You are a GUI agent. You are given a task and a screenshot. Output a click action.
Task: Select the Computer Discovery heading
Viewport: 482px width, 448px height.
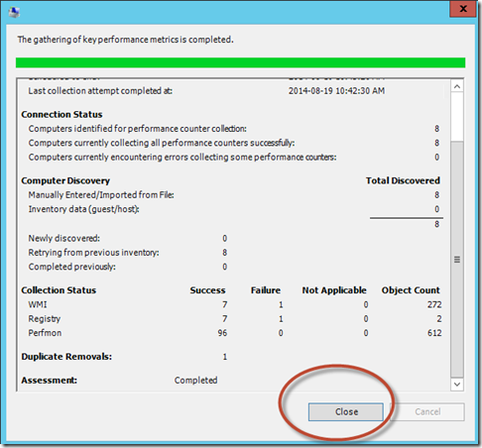coord(65,181)
